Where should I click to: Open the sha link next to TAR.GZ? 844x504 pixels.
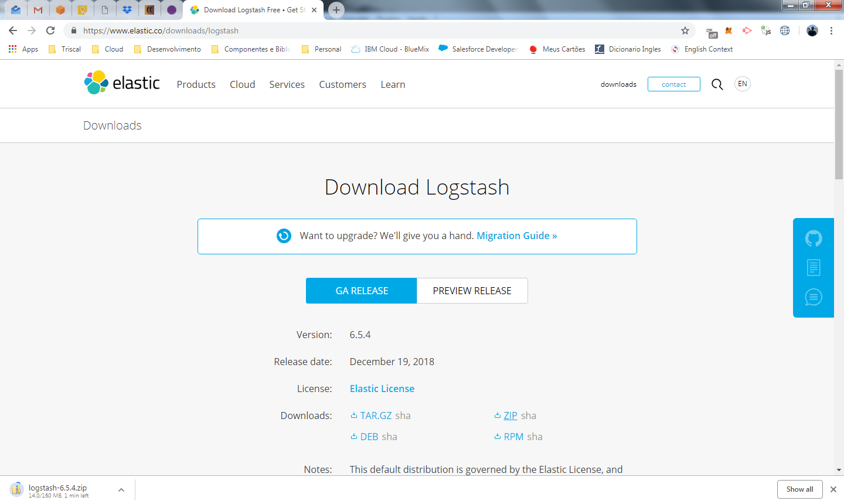click(403, 416)
